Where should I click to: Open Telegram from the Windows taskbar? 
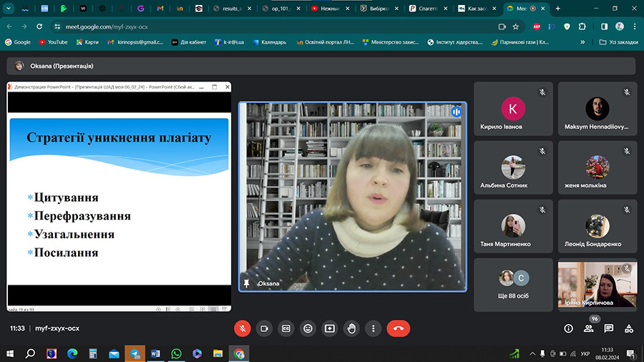(135, 353)
